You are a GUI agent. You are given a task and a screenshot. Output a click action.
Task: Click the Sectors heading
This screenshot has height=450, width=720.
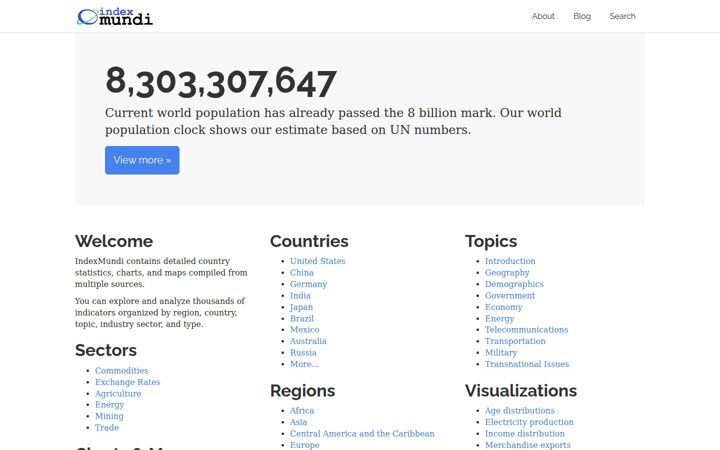[106, 350]
